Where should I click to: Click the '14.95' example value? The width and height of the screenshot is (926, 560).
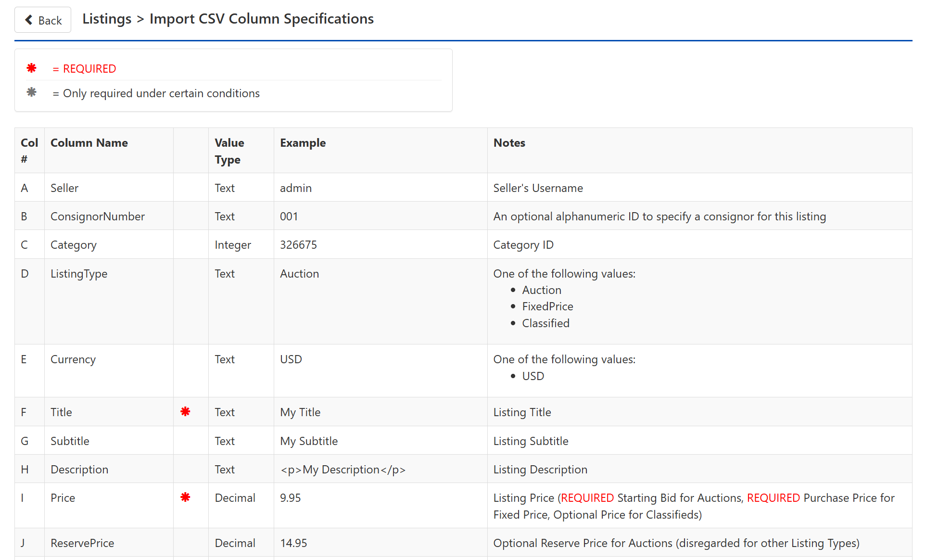293,543
